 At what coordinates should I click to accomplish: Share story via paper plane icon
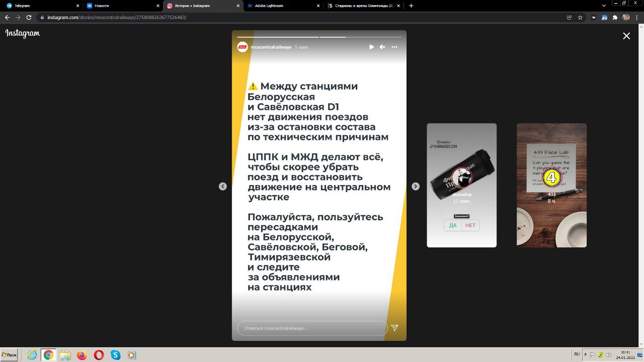point(394,328)
